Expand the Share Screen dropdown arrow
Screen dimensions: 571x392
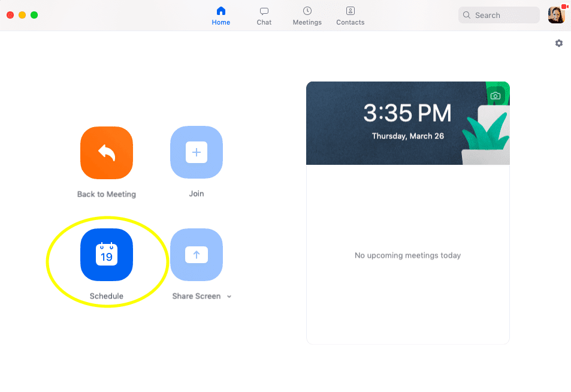(x=229, y=296)
